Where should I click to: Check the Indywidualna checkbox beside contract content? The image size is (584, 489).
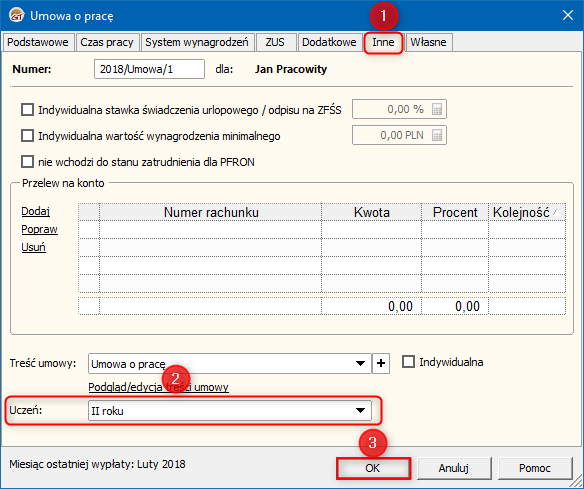click(408, 362)
